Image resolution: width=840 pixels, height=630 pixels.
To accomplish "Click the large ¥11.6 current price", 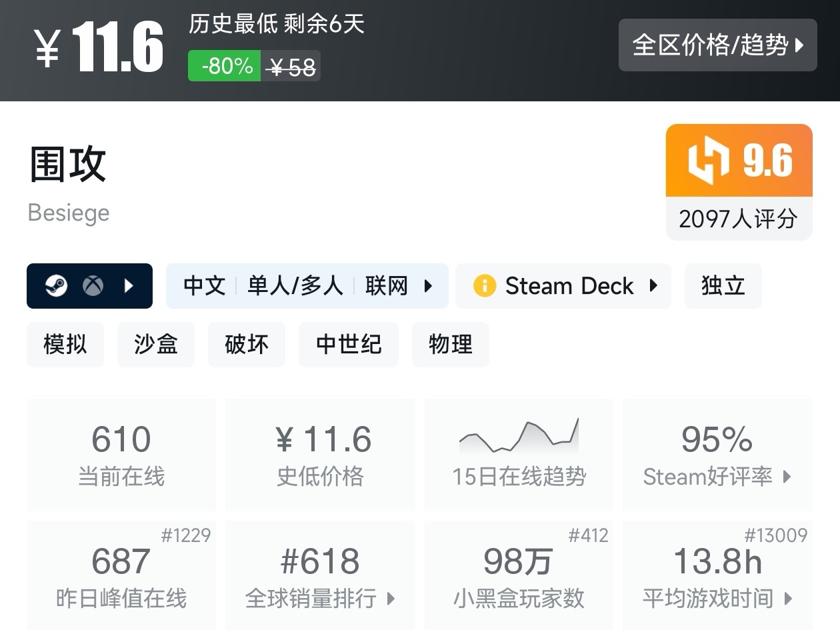I will pyautogui.click(x=99, y=47).
